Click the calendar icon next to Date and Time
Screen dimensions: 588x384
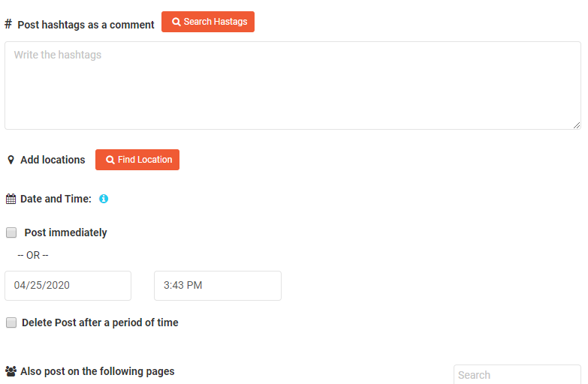[11, 199]
